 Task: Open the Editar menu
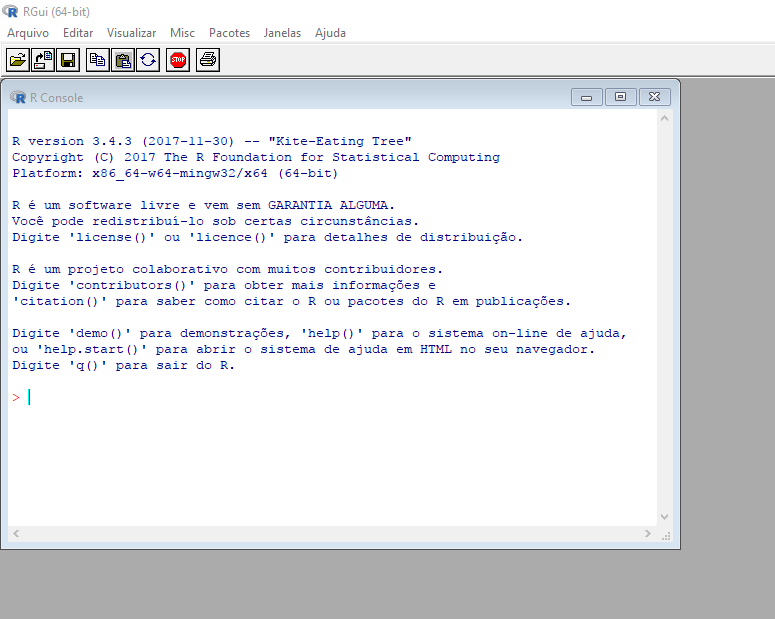click(78, 33)
